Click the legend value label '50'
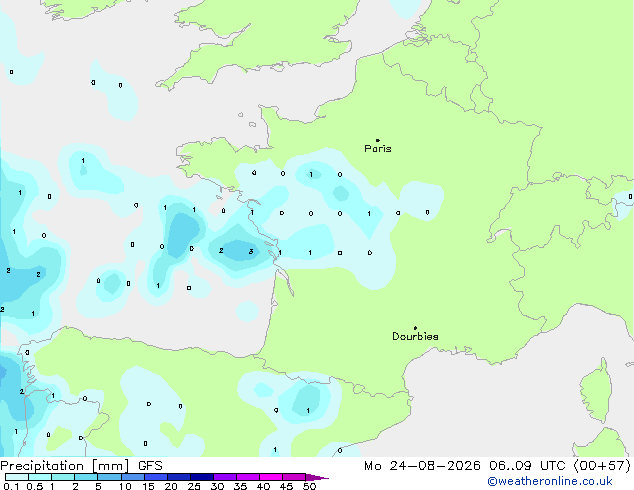The width and height of the screenshot is (634, 490). [x=310, y=486]
